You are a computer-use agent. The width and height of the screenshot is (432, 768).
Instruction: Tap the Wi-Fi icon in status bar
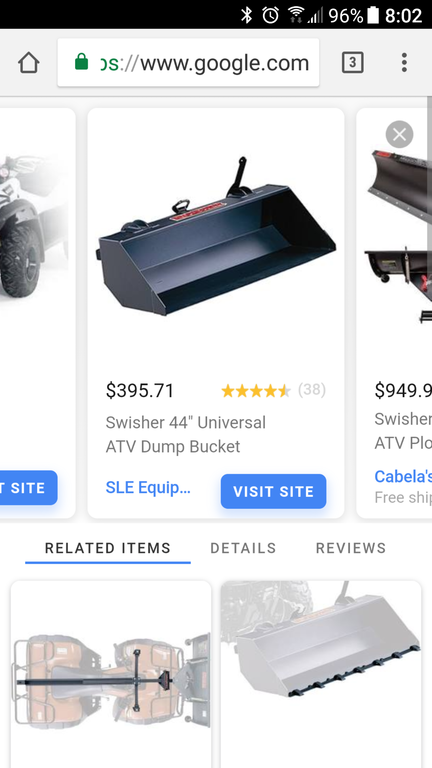(295, 15)
